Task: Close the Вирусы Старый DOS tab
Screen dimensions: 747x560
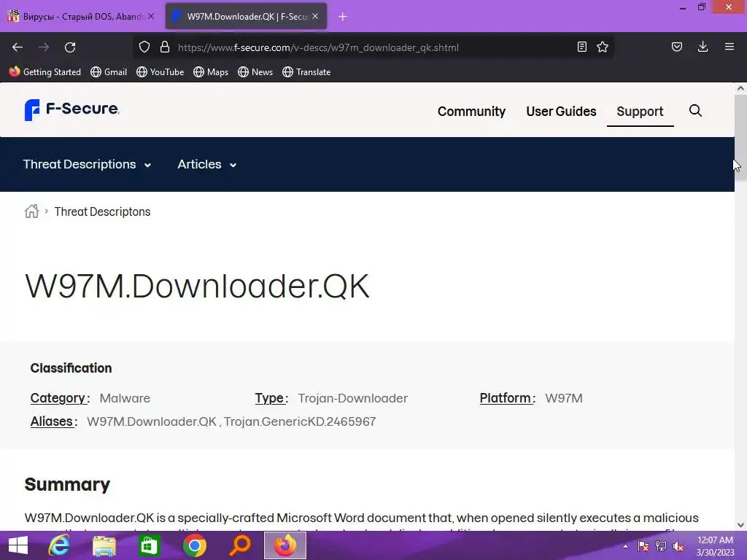Action: tap(151, 16)
